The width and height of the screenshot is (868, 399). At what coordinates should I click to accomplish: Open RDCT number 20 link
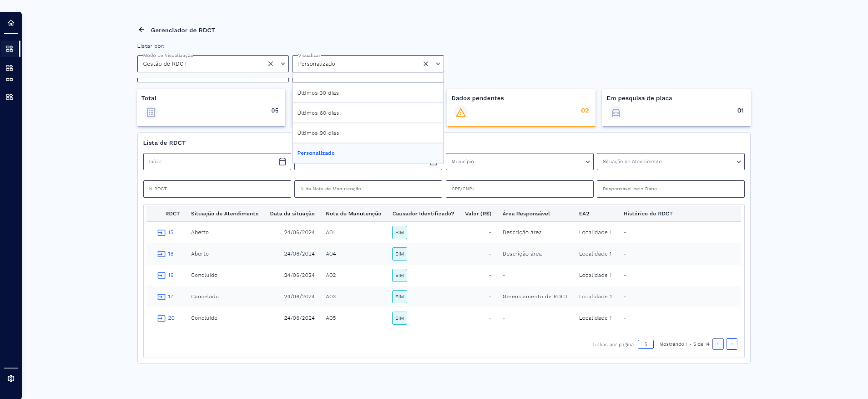[171, 318]
